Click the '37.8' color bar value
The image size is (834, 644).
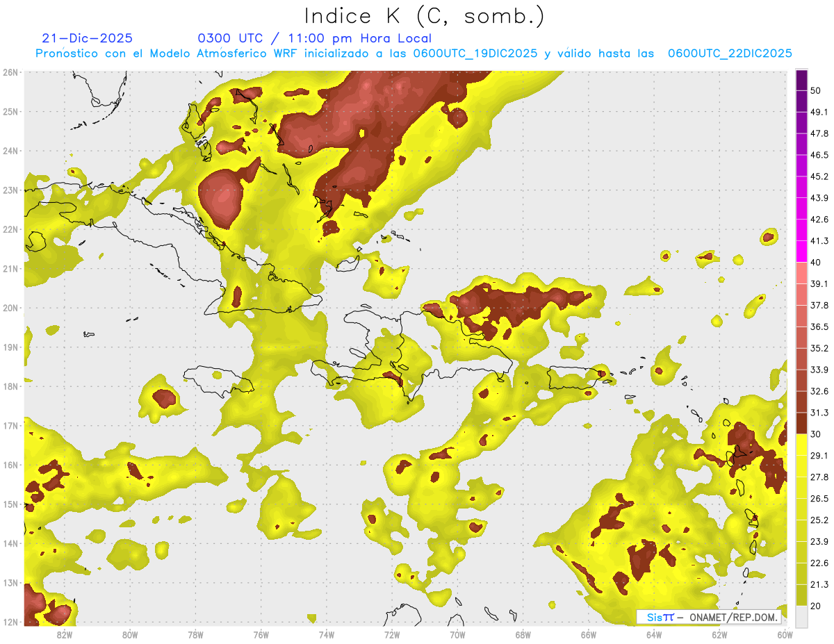click(819, 305)
